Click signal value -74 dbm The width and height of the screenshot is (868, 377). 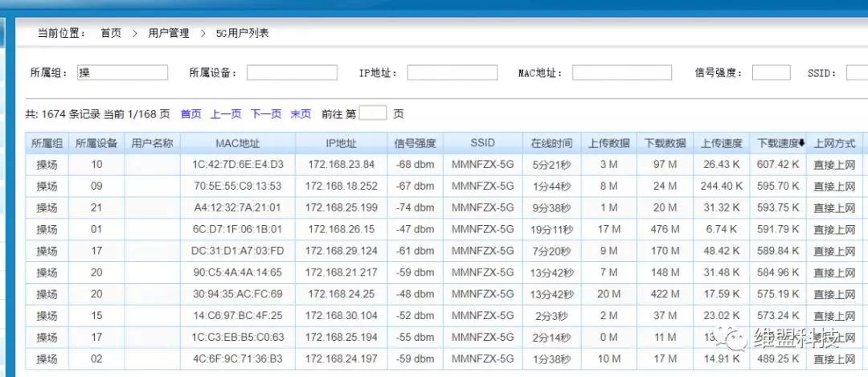[416, 207]
